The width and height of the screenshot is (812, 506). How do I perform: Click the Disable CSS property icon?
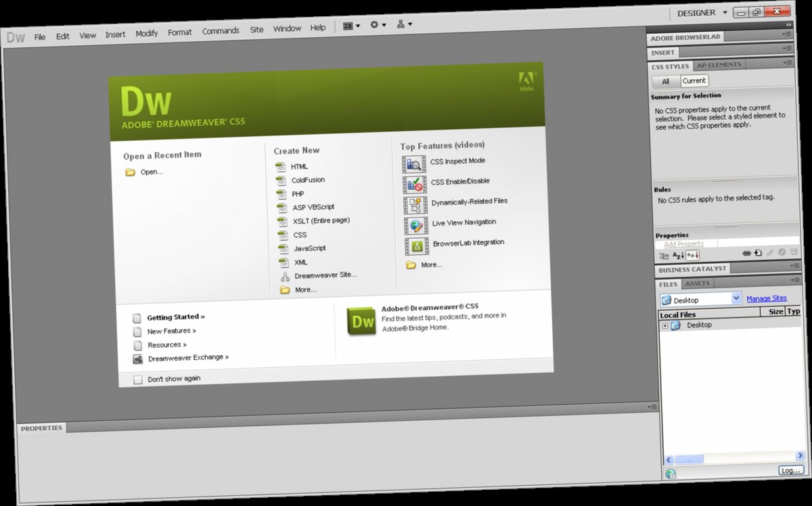click(782, 252)
